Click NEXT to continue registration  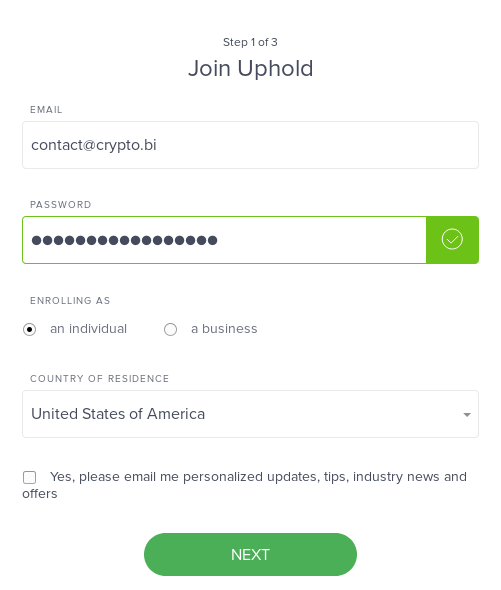coord(250,554)
